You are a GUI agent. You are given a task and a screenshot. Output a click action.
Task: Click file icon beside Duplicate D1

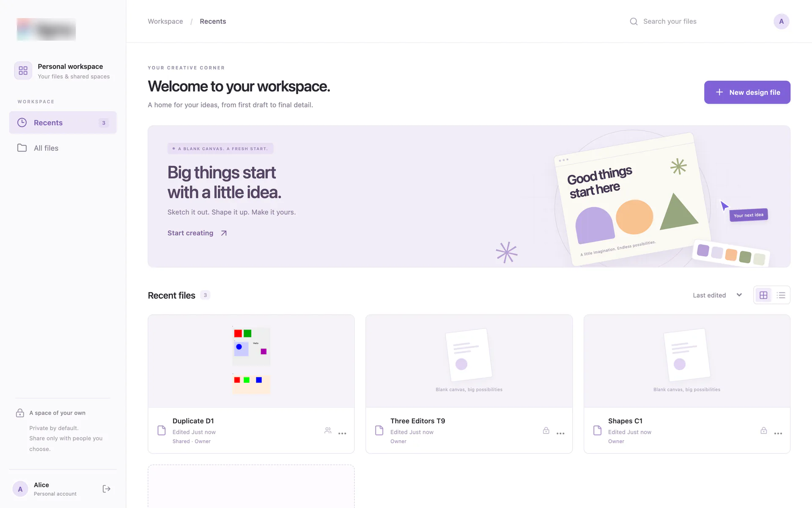[162, 431]
